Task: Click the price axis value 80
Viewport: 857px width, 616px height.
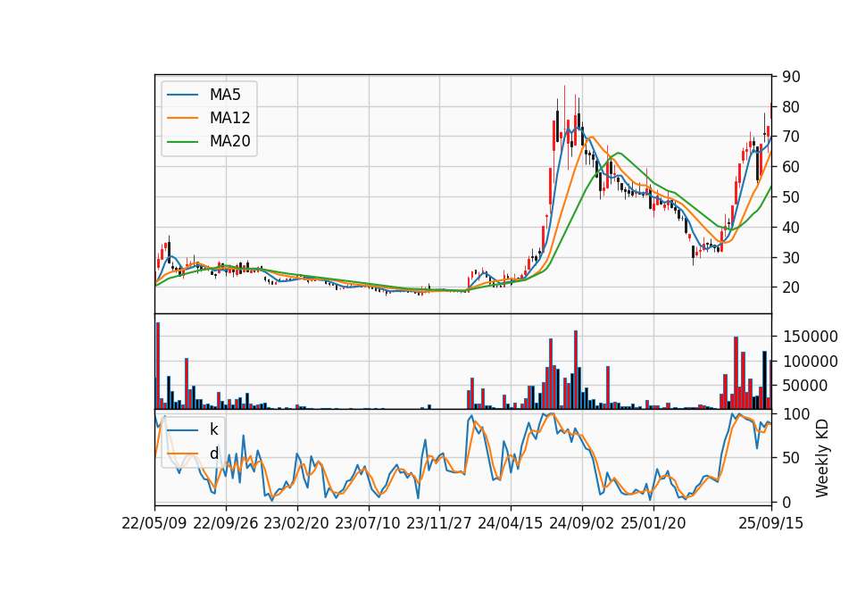Action: 792,107
